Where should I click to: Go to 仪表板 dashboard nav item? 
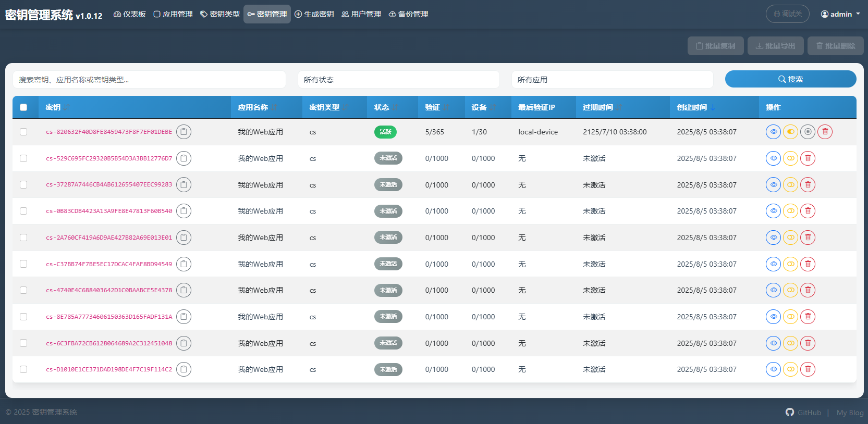point(130,14)
